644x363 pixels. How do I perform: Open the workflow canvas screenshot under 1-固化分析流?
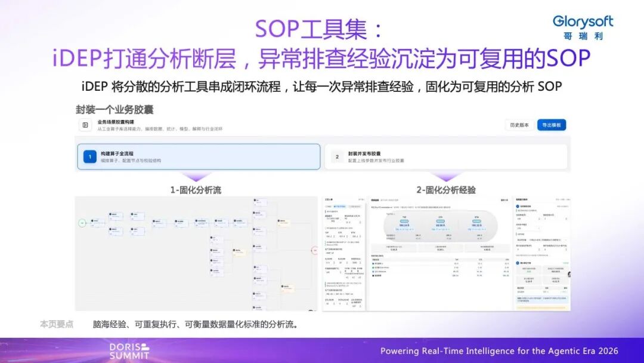point(196,253)
